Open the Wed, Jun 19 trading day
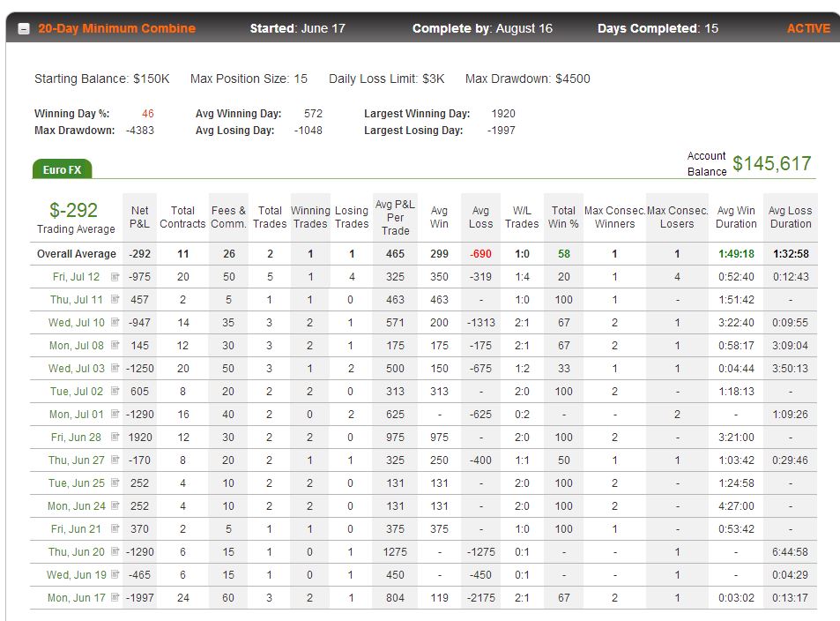 (x=76, y=575)
